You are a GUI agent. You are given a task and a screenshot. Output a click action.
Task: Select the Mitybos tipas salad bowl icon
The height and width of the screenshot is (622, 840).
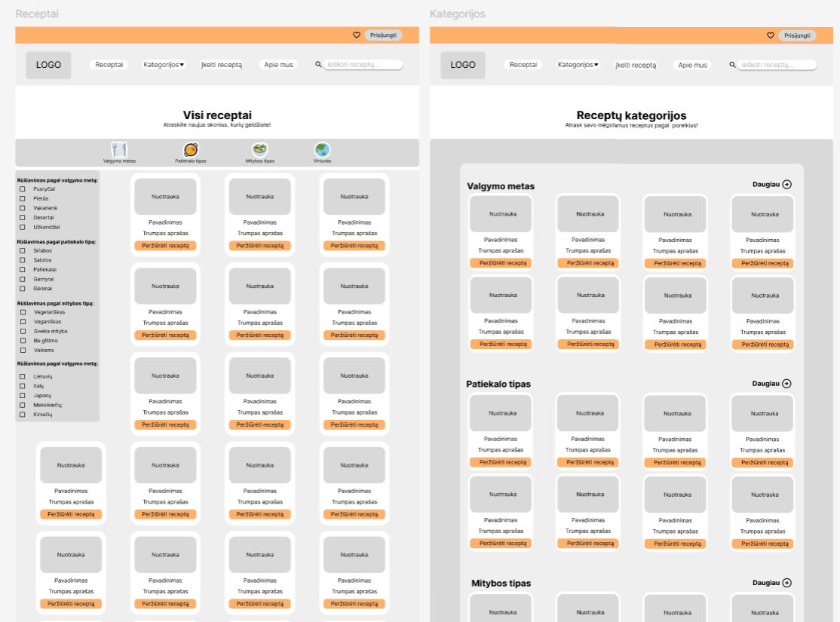pos(259,149)
